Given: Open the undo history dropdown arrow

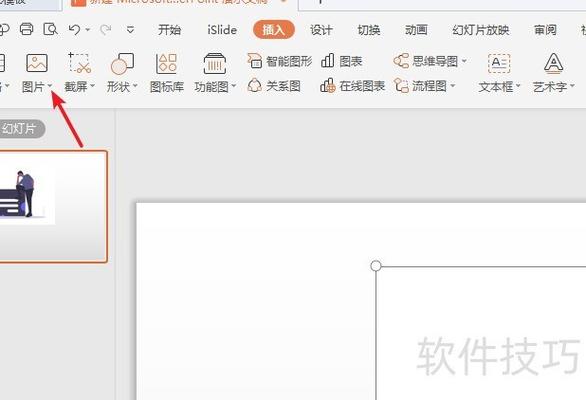Looking at the screenshot, I should coord(88,30).
